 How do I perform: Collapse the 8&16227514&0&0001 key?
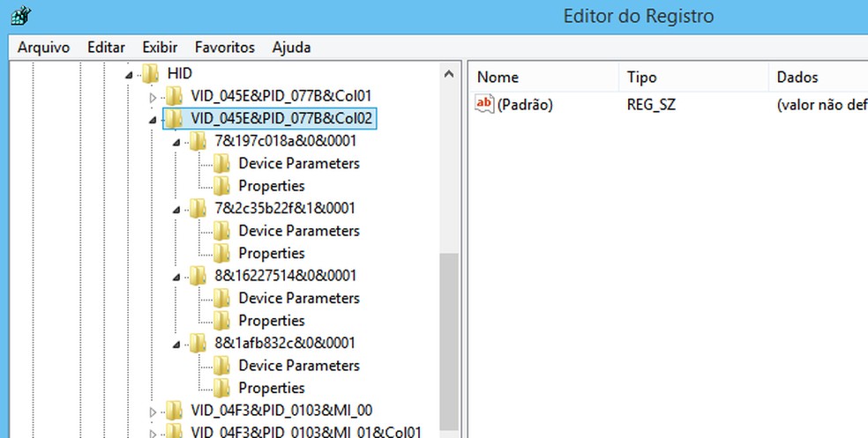click(176, 277)
